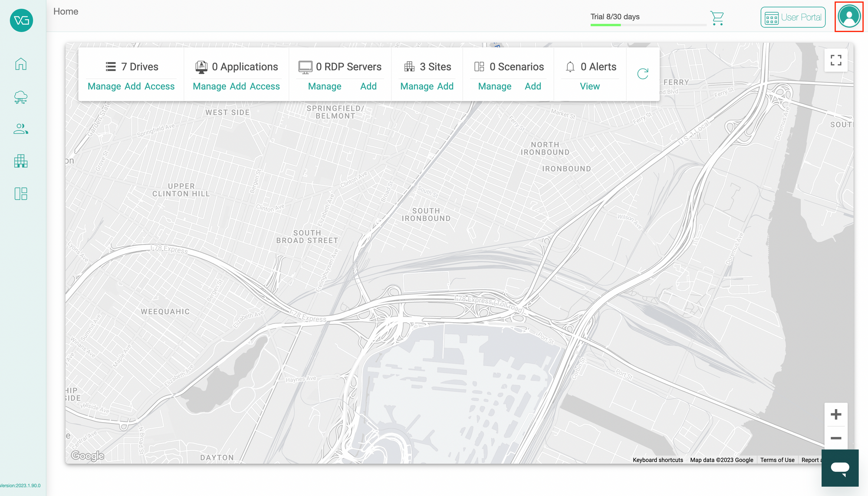Viewport: 868px width, 496px height.
Task: Click the WEST SIDE map label
Action: 227,112
